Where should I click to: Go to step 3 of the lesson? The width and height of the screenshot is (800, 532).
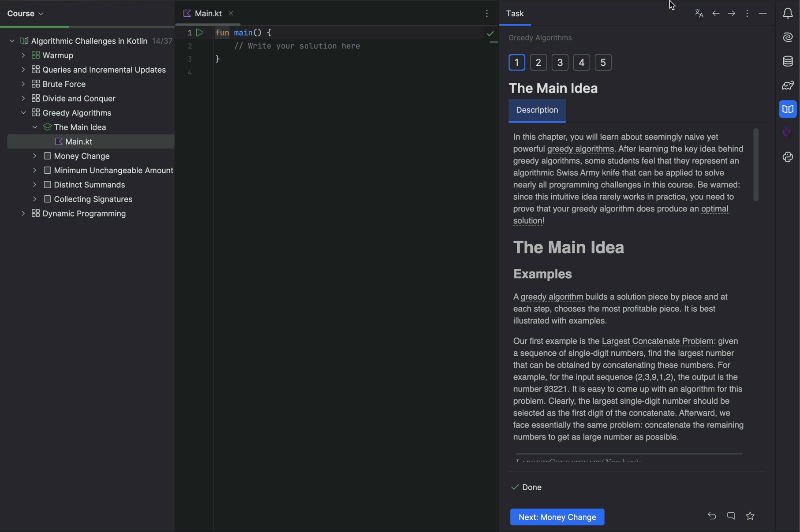(560, 63)
